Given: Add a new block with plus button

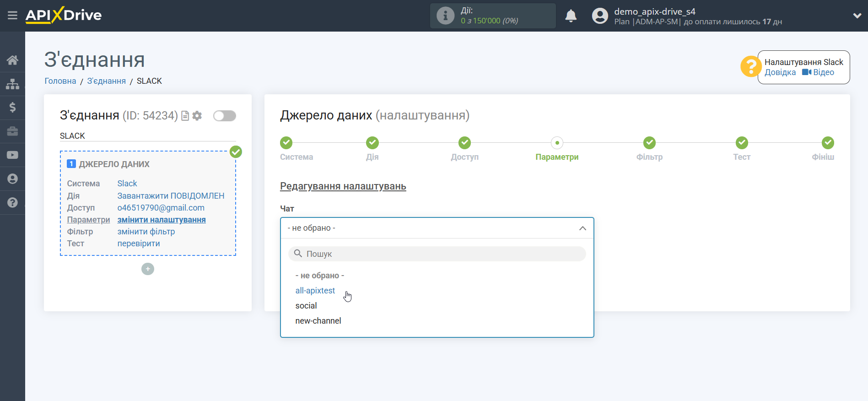Looking at the screenshot, I should (x=148, y=269).
